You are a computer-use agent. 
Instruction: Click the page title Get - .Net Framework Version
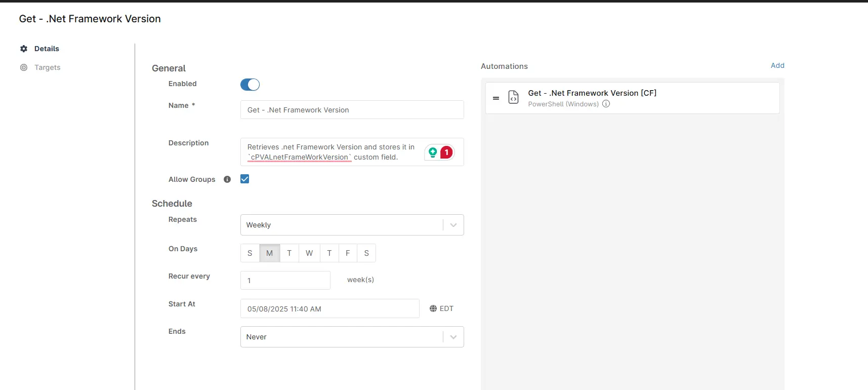pyautogui.click(x=90, y=19)
